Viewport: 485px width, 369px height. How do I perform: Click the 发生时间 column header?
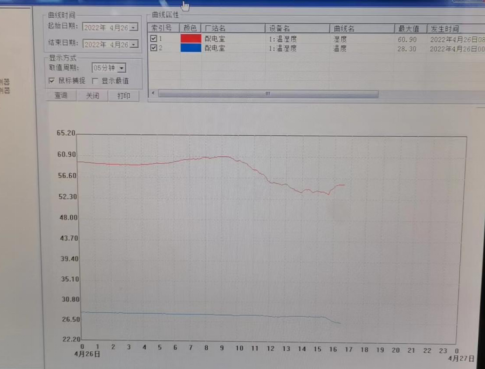(456, 29)
